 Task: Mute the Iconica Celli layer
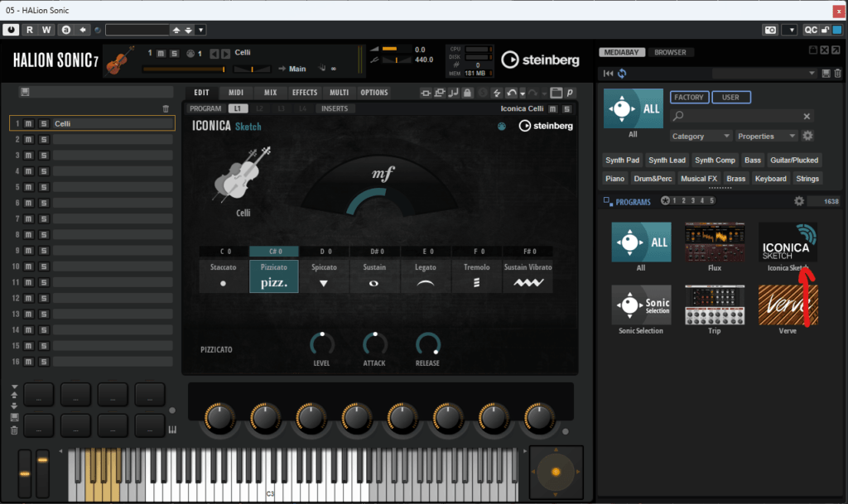coord(552,109)
